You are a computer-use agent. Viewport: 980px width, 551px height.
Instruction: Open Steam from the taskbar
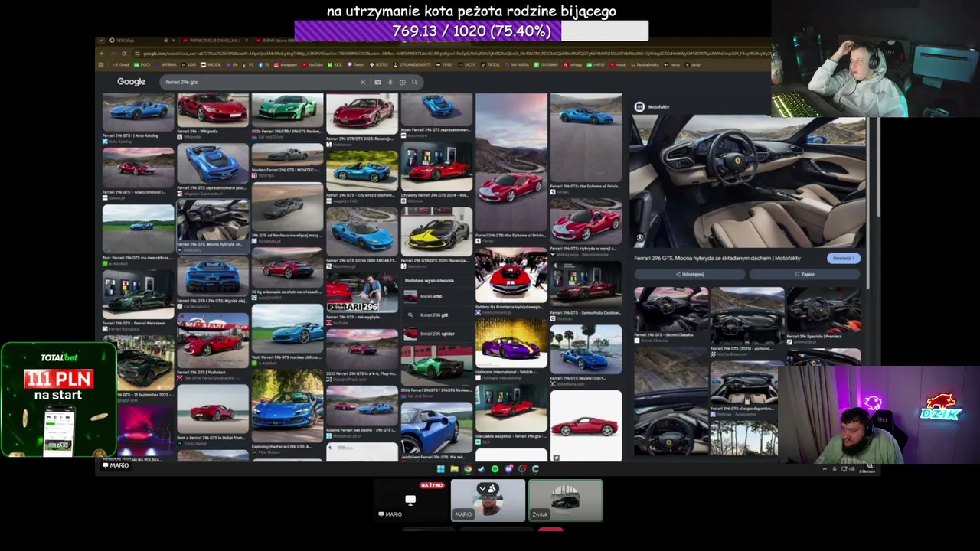(x=481, y=469)
